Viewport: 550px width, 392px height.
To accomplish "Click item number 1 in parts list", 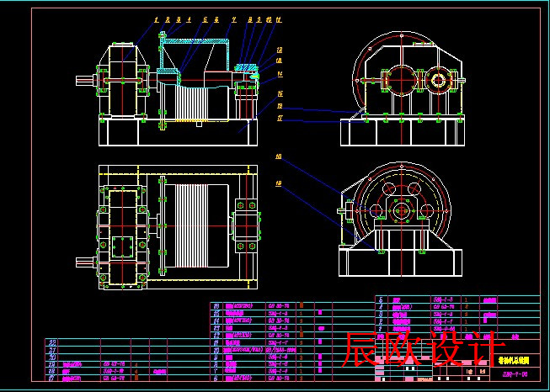I will [x=382, y=329].
